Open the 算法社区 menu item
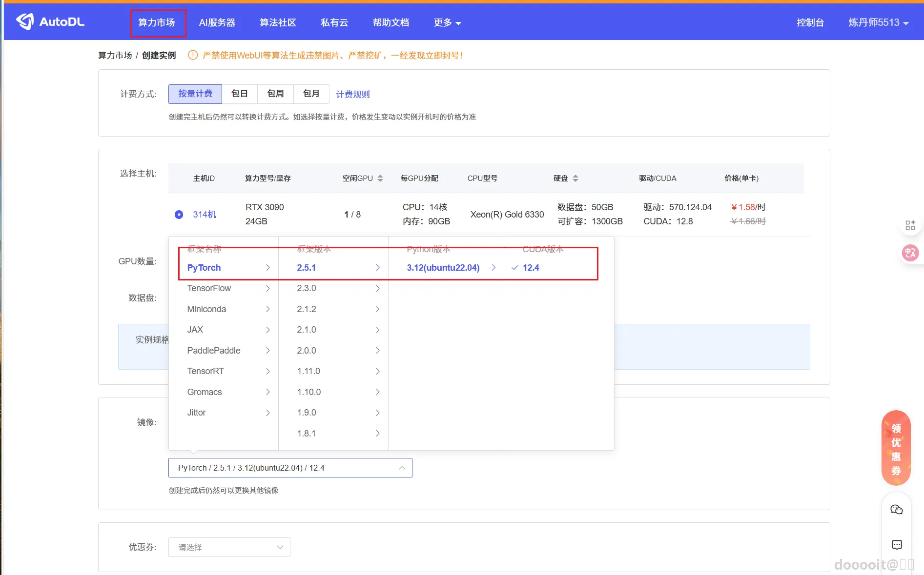 277,22
